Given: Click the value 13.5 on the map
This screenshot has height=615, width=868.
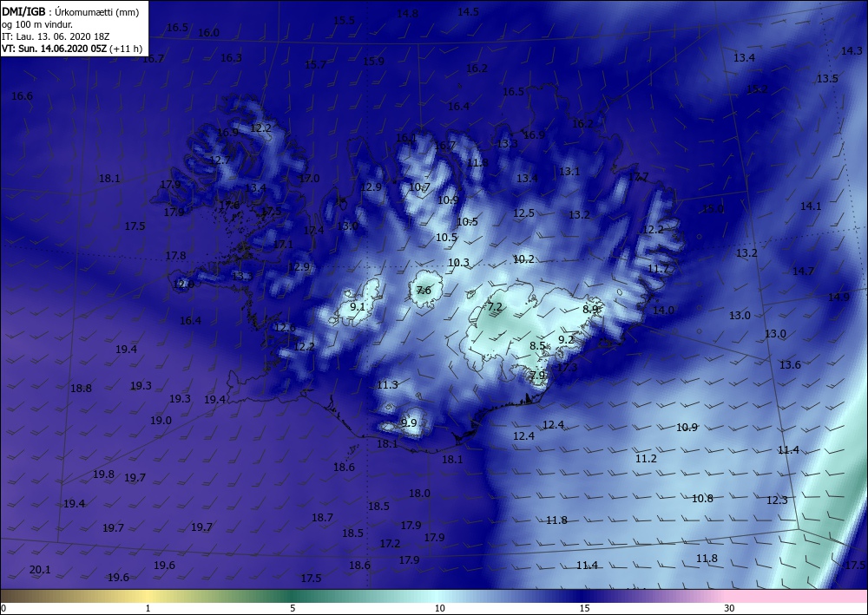Looking at the screenshot, I should pos(827,79).
